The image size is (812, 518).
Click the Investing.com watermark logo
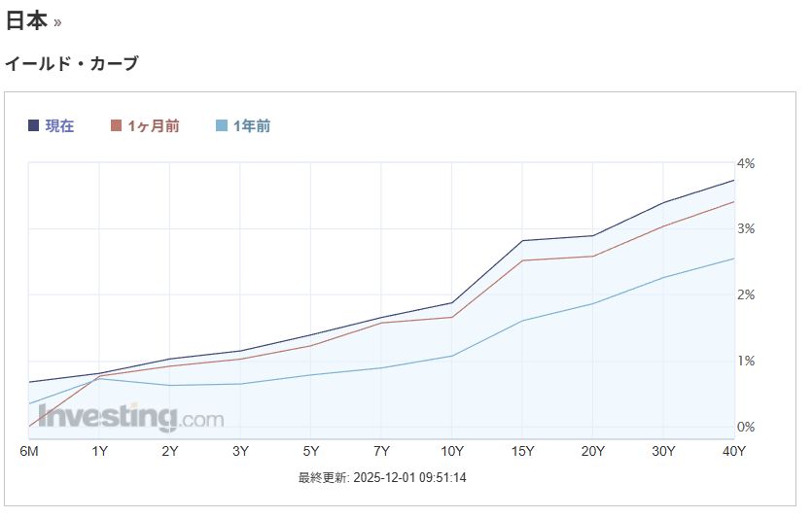coord(130,417)
